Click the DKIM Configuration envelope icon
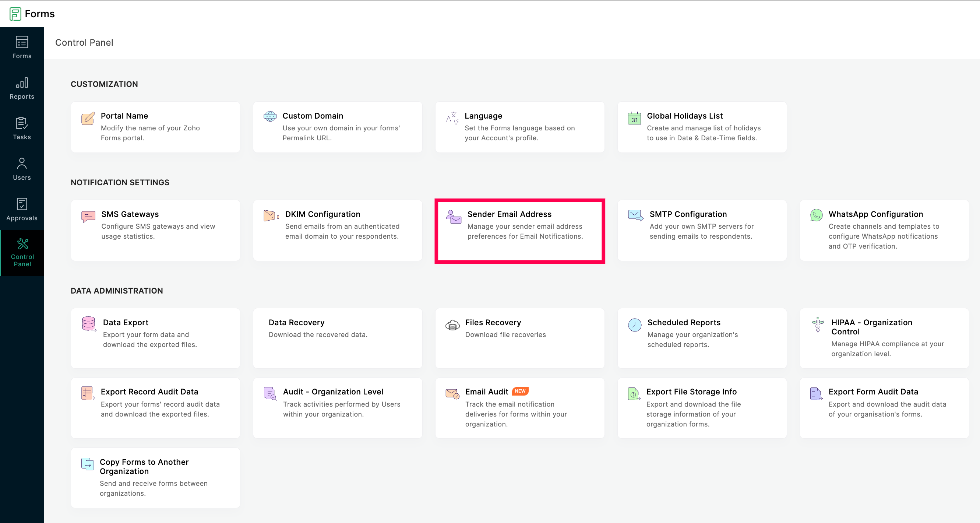The height and width of the screenshot is (523, 980). point(271,215)
